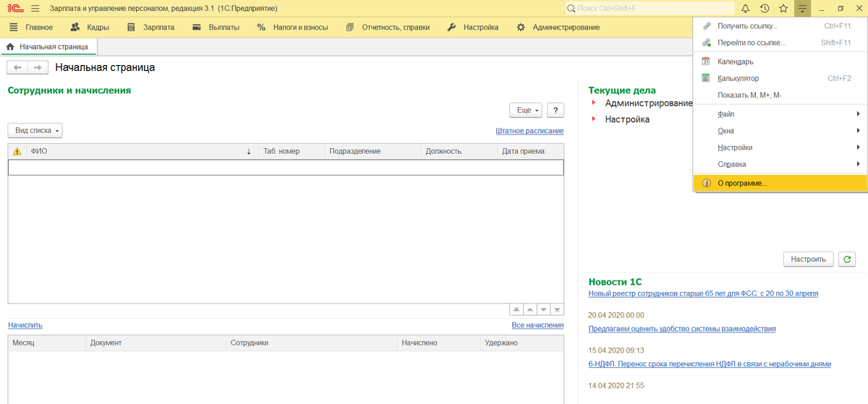Click Дата приема column header
The image size is (868, 404).
530,151
